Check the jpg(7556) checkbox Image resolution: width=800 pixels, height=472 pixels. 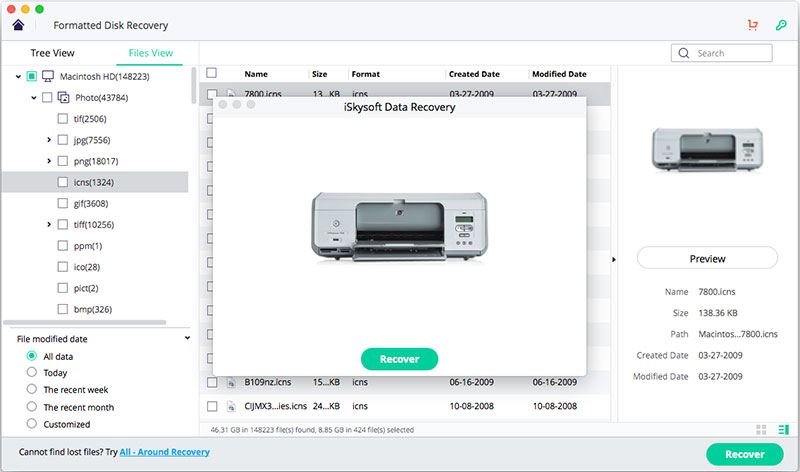click(63, 140)
